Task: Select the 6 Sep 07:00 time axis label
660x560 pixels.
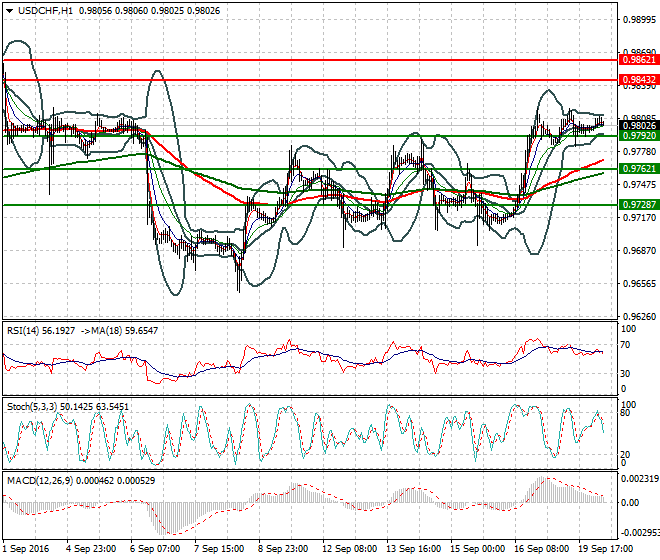Action: pos(155,549)
